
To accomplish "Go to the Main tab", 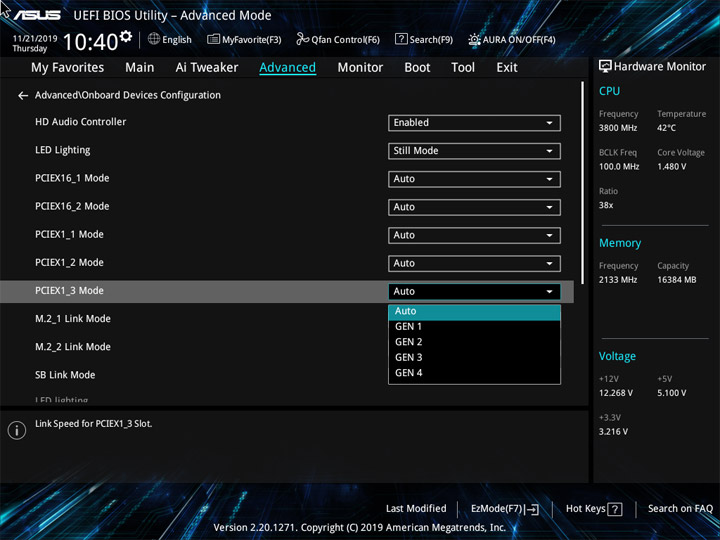I will pos(140,68).
